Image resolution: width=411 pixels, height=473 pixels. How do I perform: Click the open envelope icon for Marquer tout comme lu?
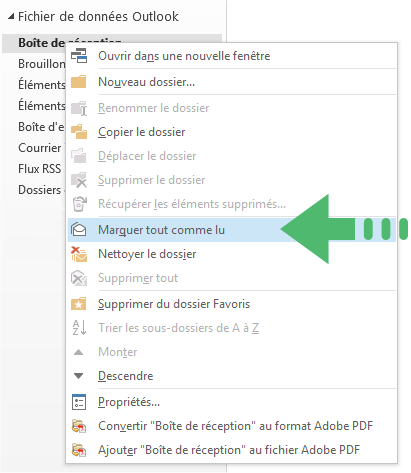tap(79, 230)
